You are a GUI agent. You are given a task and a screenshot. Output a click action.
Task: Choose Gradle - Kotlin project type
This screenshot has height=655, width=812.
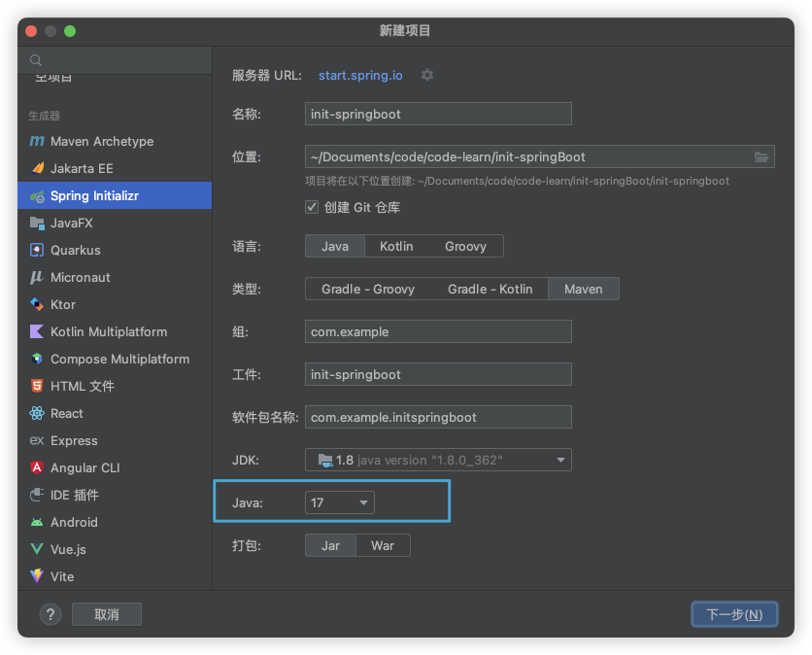point(490,290)
